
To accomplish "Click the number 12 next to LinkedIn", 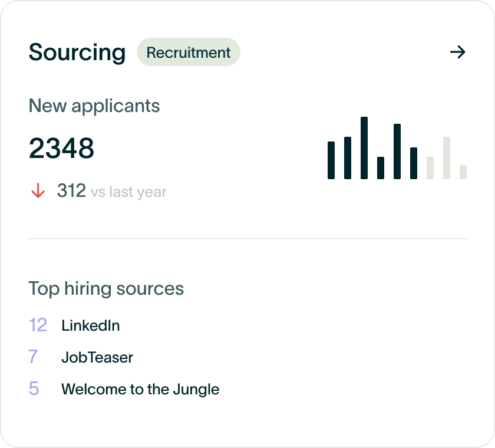I will coord(38,325).
